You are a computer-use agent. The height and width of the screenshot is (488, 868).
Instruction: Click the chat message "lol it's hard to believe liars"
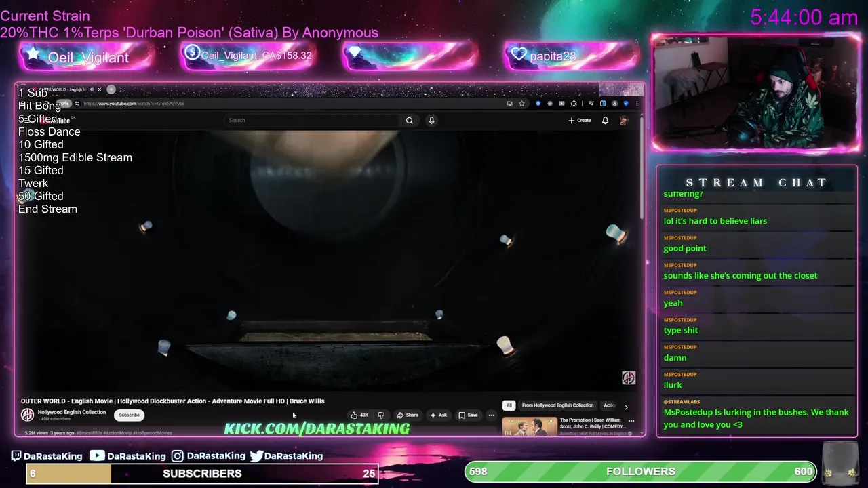(x=715, y=221)
